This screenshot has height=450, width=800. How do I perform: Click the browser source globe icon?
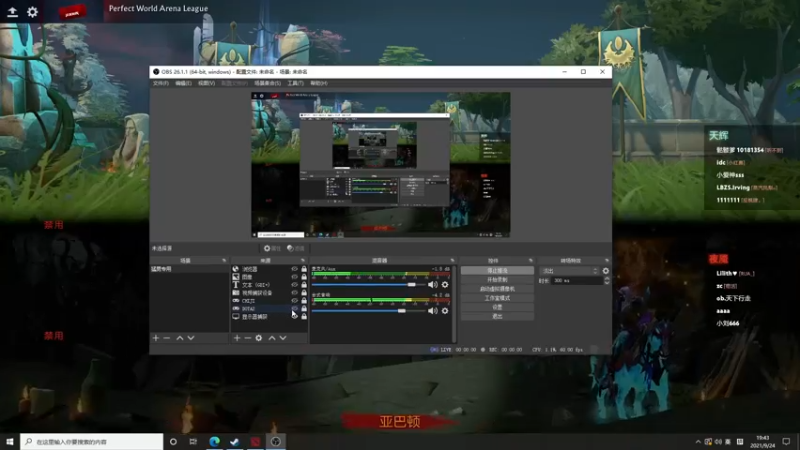coord(236,269)
